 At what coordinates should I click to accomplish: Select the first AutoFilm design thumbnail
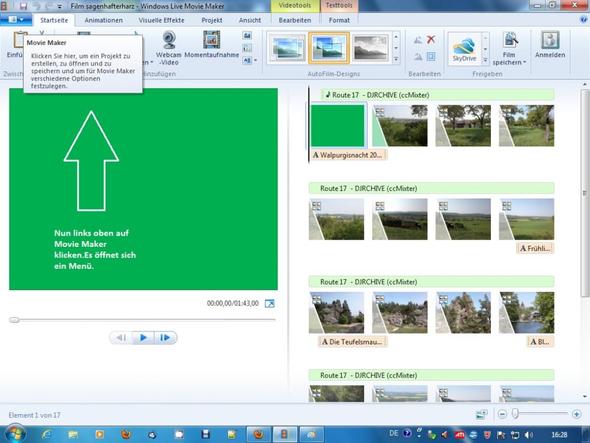pos(288,48)
